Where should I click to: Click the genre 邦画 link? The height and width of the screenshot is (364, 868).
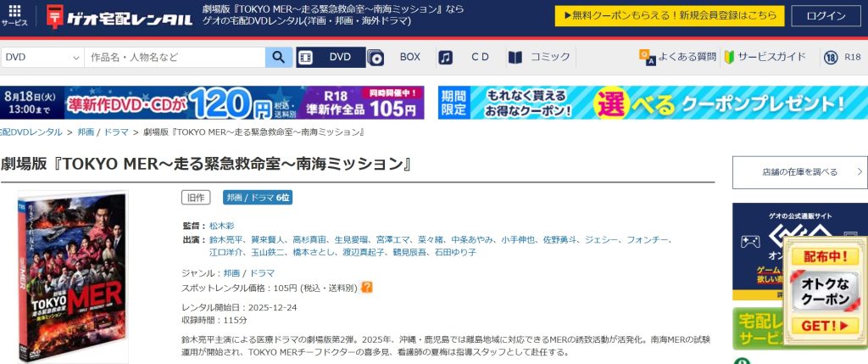[x=232, y=273]
